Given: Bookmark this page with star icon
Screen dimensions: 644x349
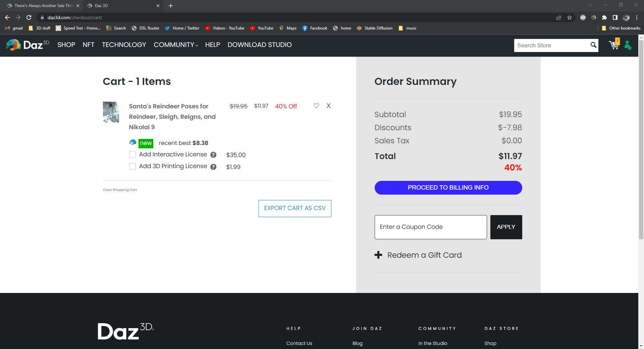Looking at the screenshot, I should coord(570,17).
